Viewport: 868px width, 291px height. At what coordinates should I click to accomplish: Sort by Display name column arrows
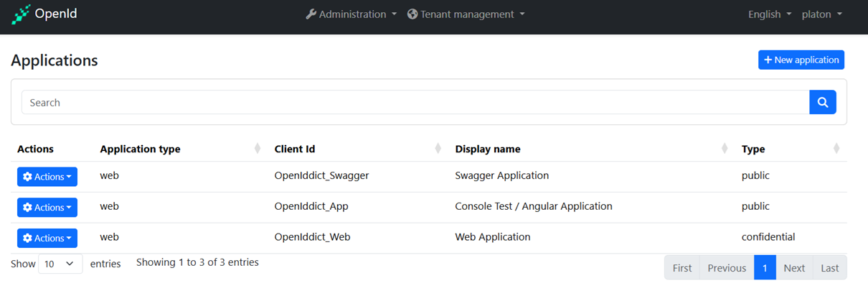(x=724, y=149)
